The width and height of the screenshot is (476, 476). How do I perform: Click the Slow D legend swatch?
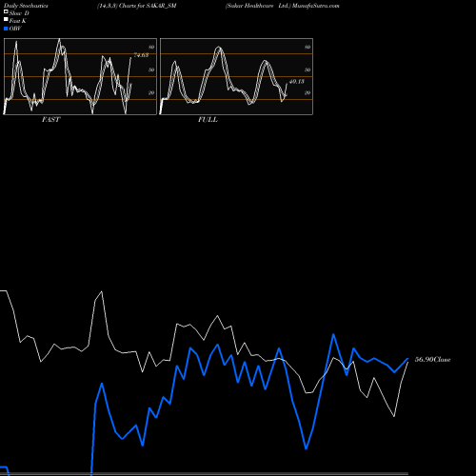(x=6, y=12)
